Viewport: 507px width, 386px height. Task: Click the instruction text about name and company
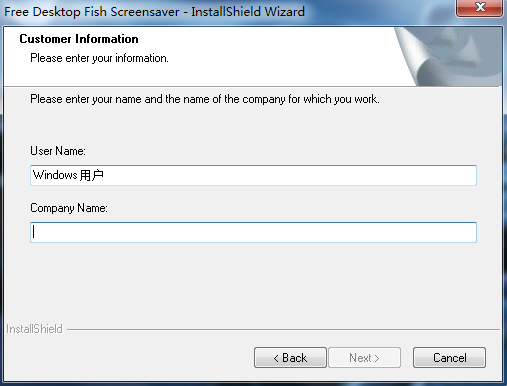[205, 99]
